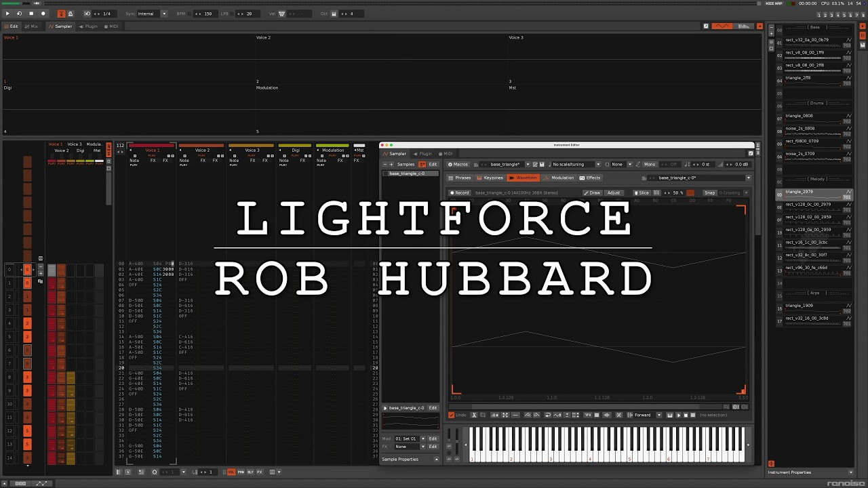The width and height of the screenshot is (868, 488).
Task: Switch to the Mix tab
Action: pyautogui.click(x=31, y=26)
